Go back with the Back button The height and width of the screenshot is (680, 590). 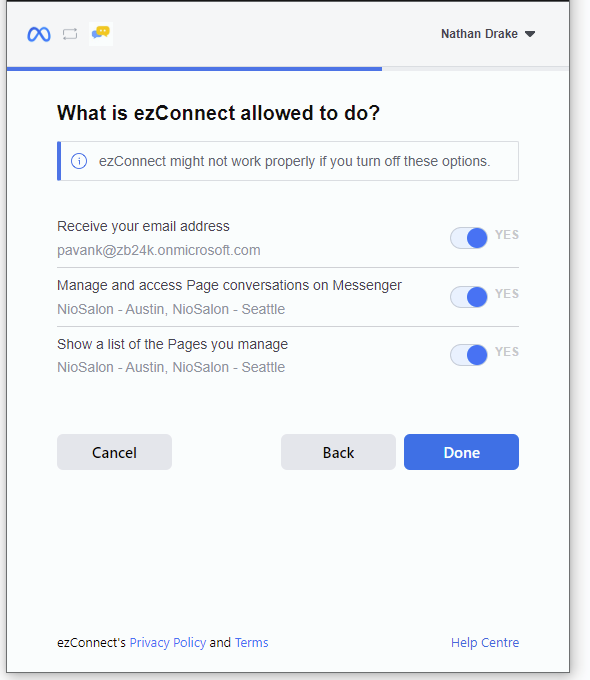pyautogui.click(x=338, y=452)
